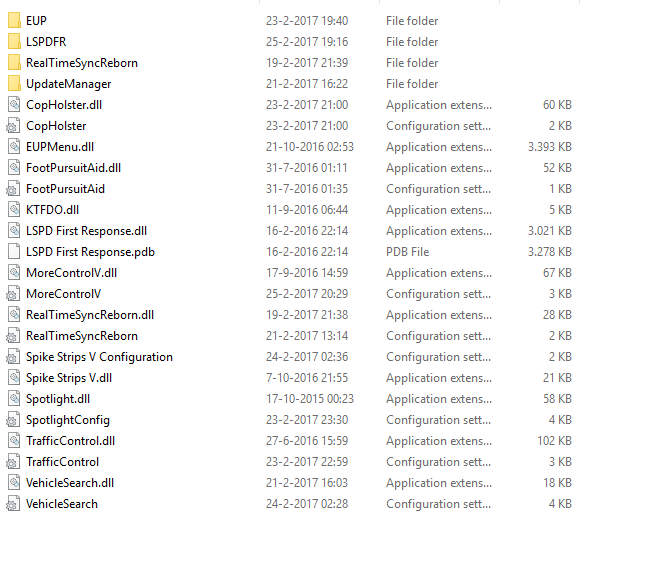646x574 pixels.
Task: Click File folder type for EUP
Action: [412, 21]
